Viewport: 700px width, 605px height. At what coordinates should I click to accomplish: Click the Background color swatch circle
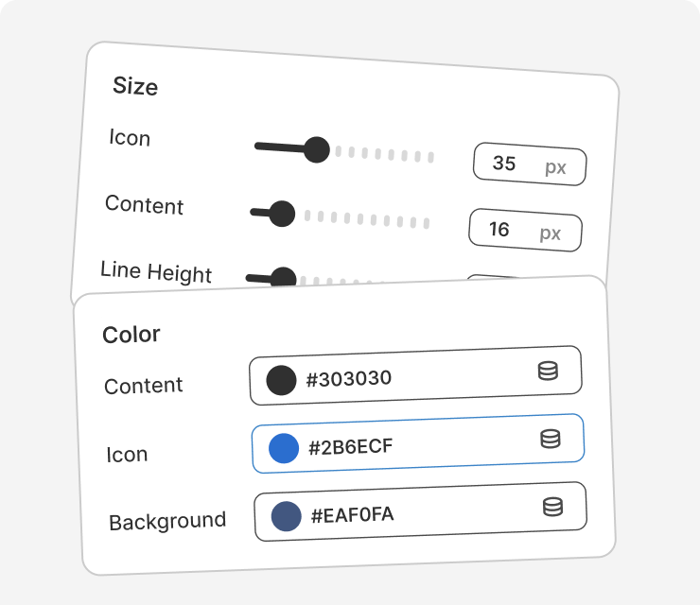click(x=287, y=516)
